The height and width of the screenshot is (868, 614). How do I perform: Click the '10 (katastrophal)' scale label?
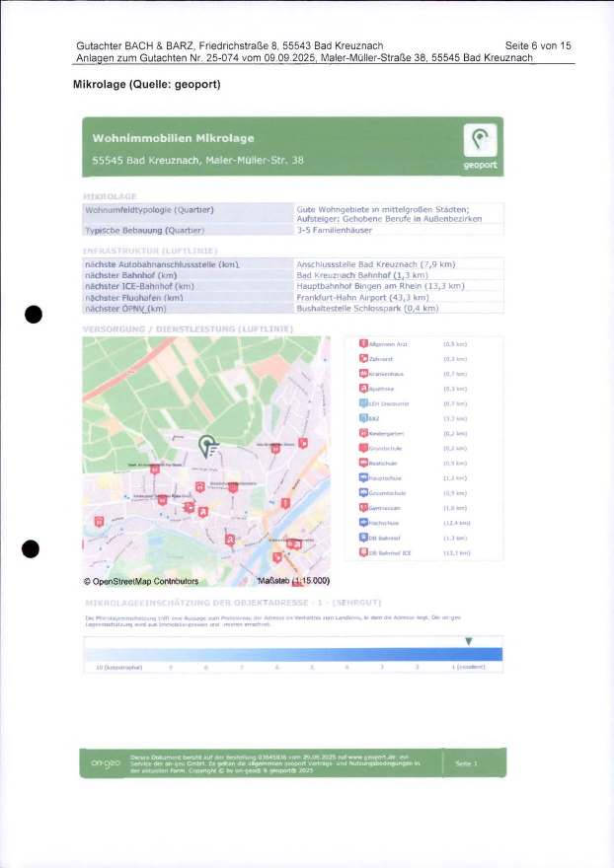[x=118, y=668]
